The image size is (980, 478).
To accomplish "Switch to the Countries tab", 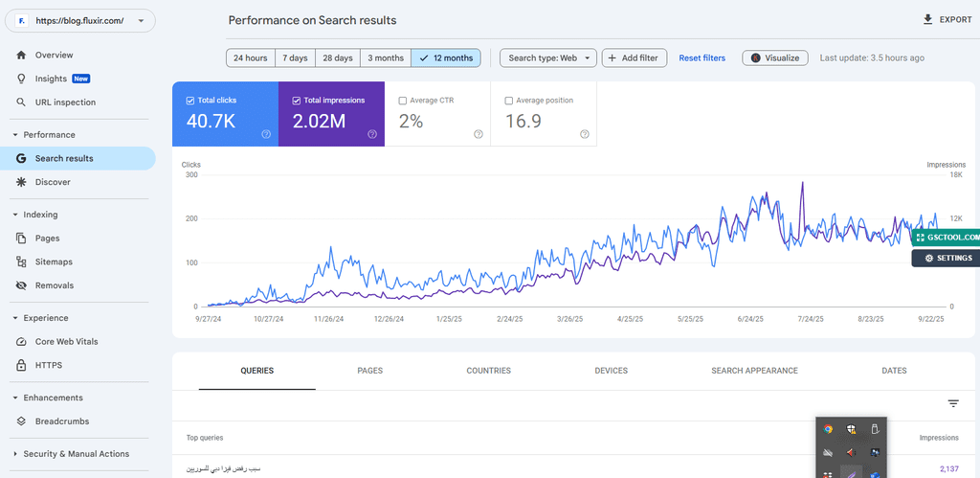I will (x=488, y=371).
